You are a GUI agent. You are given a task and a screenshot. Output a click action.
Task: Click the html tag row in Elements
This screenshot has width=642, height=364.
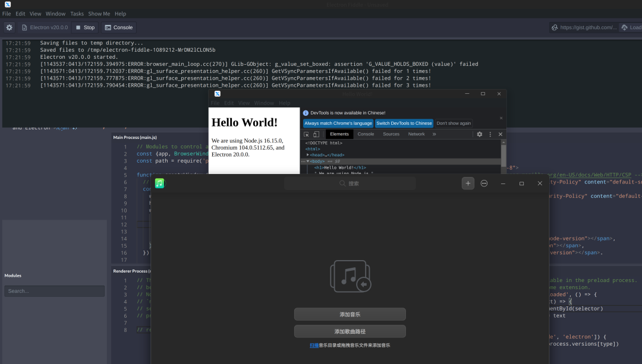tap(313, 149)
